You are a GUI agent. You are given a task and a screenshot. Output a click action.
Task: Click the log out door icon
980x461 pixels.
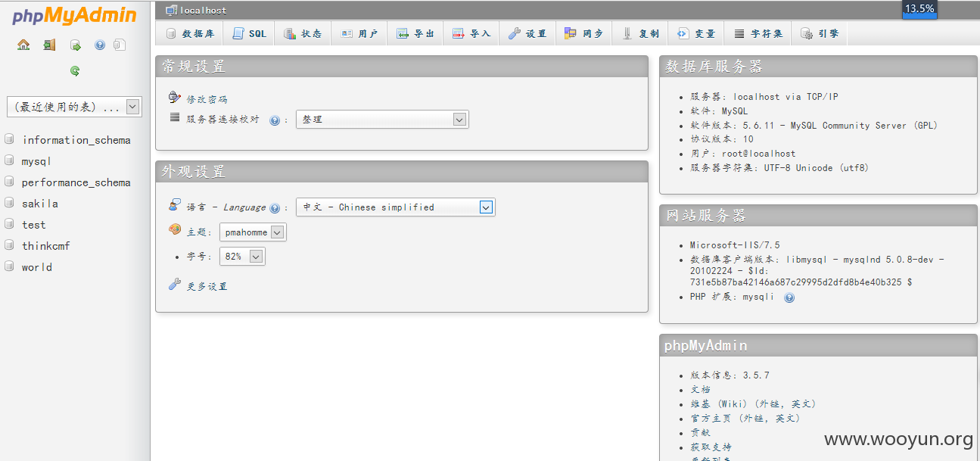pyautogui.click(x=49, y=45)
